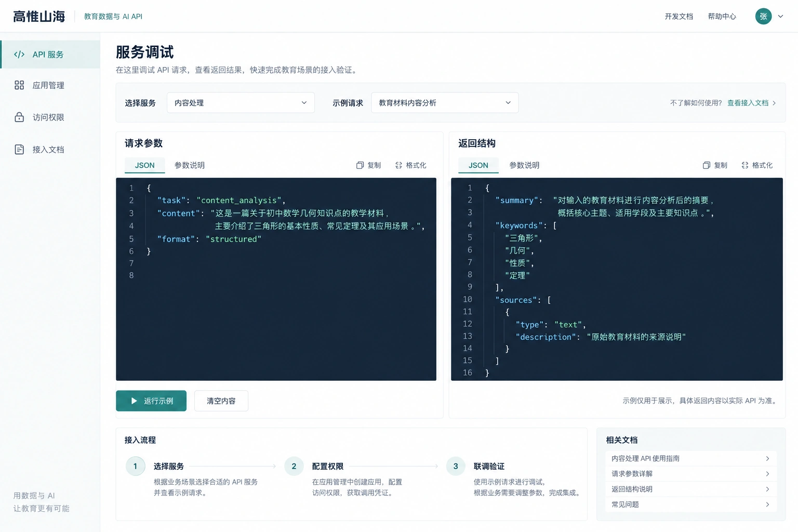798x532 pixels.
Task: Open the 示例请求 dropdown showing 教育材料内容分析
Action: coord(445,103)
